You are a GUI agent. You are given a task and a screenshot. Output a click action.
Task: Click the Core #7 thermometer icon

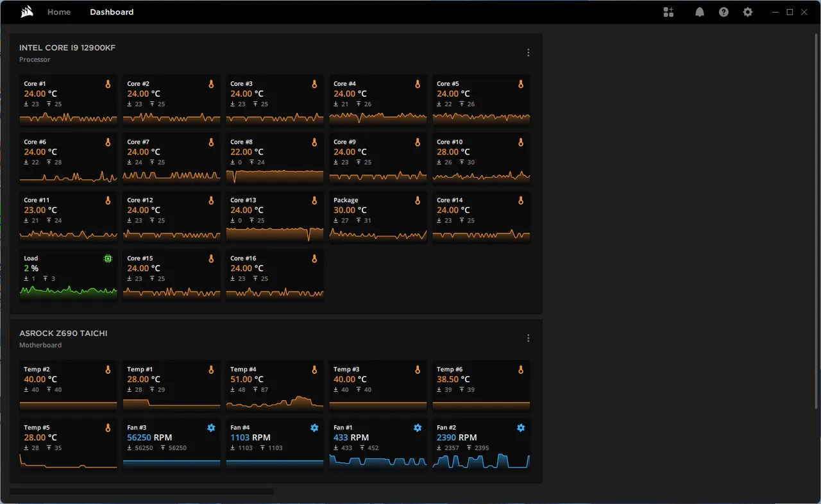tap(211, 142)
